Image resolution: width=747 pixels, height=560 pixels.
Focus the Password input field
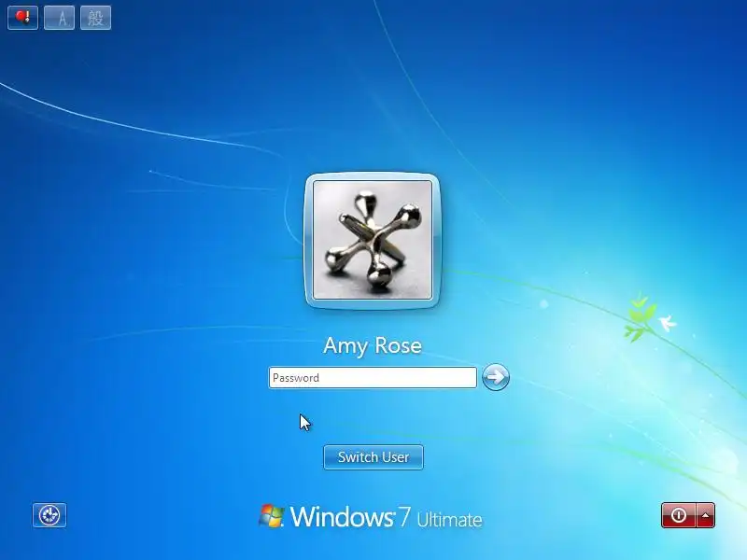tap(373, 378)
